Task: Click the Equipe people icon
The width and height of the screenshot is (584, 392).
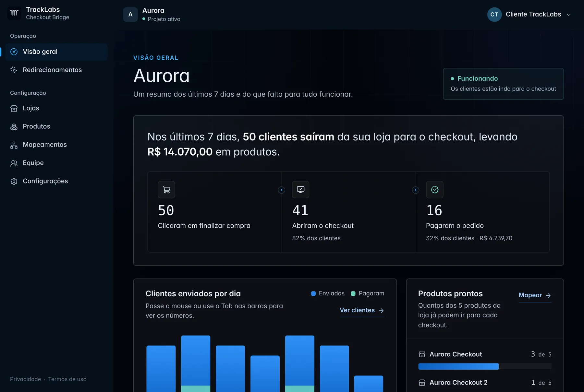Action: tap(14, 163)
